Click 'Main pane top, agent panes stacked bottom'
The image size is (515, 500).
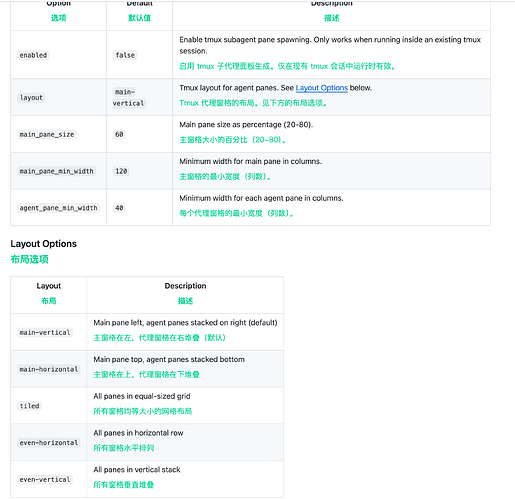pos(169,359)
